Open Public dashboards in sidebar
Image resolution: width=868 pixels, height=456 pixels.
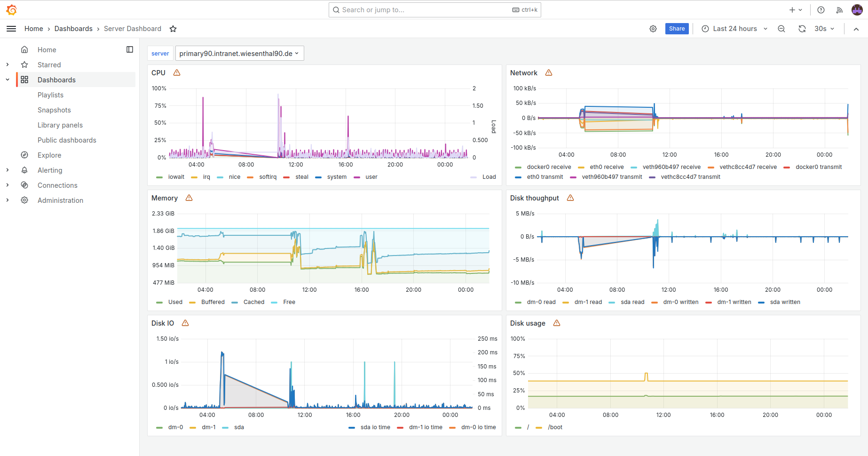click(67, 140)
